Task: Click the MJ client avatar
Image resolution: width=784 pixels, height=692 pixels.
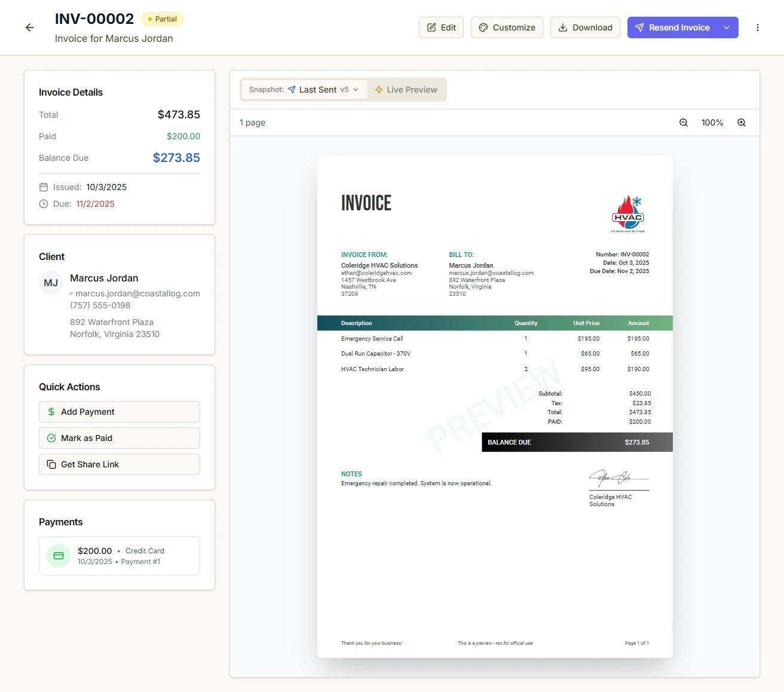Action: coord(51,283)
